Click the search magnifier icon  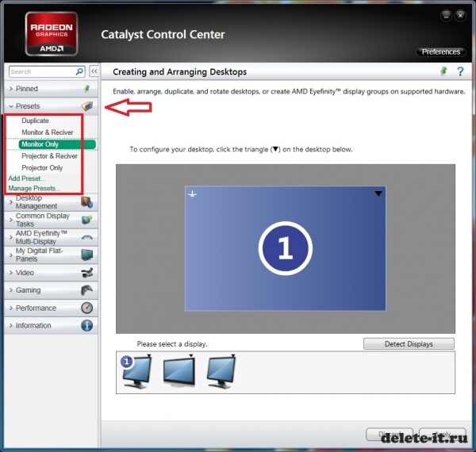tap(79, 71)
